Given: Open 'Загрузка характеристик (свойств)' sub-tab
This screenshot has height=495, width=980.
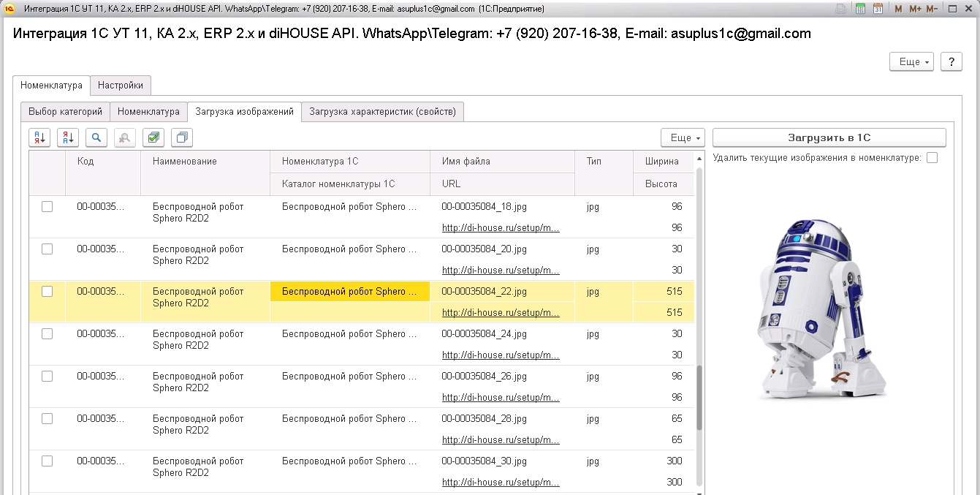Looking at the screenshot, I should coord(382,112).
